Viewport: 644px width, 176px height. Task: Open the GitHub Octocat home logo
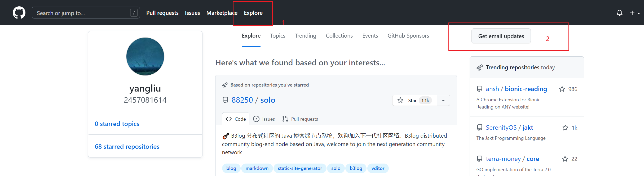[19, 13]
